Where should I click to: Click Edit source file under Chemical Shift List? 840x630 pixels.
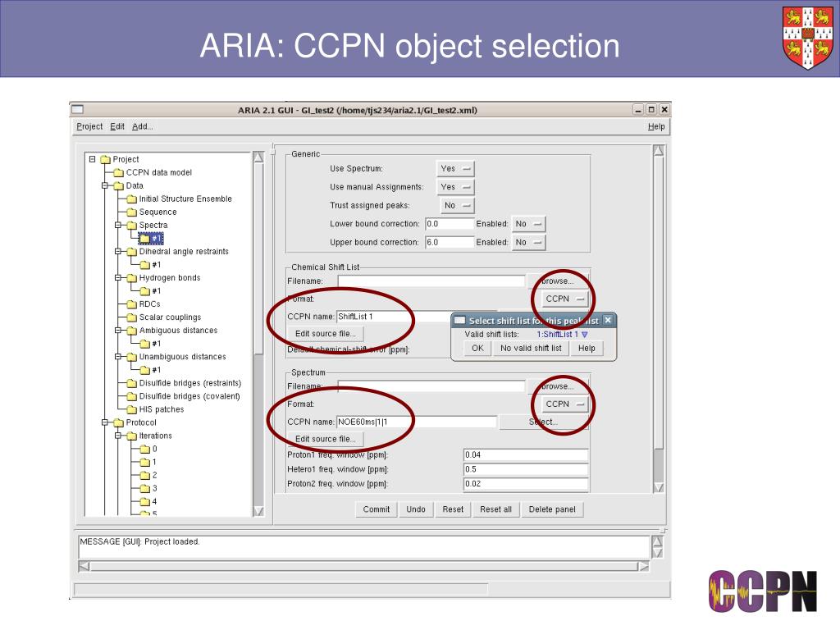(325, 334)
